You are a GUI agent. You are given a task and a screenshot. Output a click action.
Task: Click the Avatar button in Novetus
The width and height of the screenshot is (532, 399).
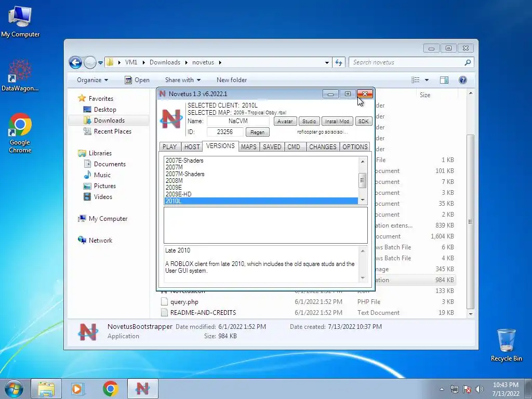pos(285,122)
